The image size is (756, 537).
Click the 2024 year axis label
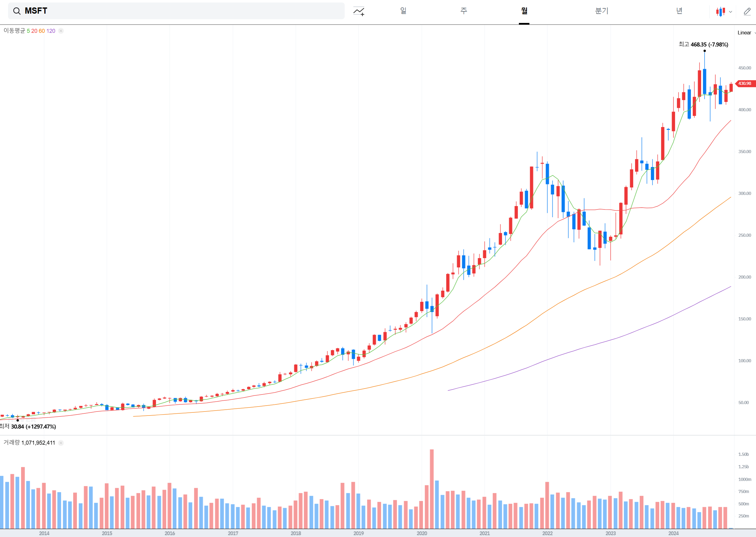click(x=673, y=533)
